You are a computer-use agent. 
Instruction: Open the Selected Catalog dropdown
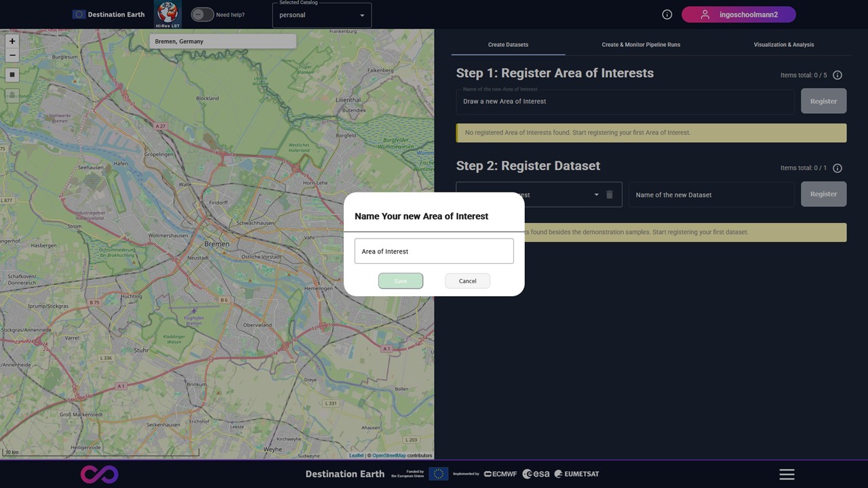[x=321, y=15]
